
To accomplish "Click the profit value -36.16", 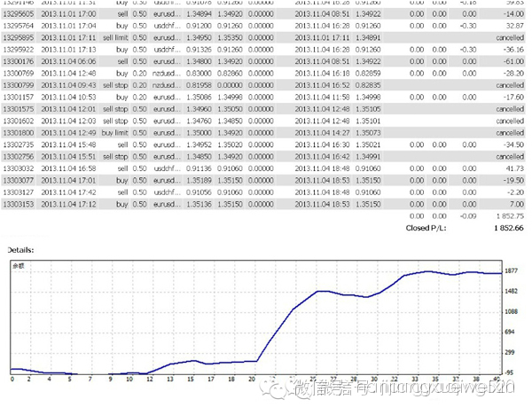I will pyautogui.click(x=513, y=50).
